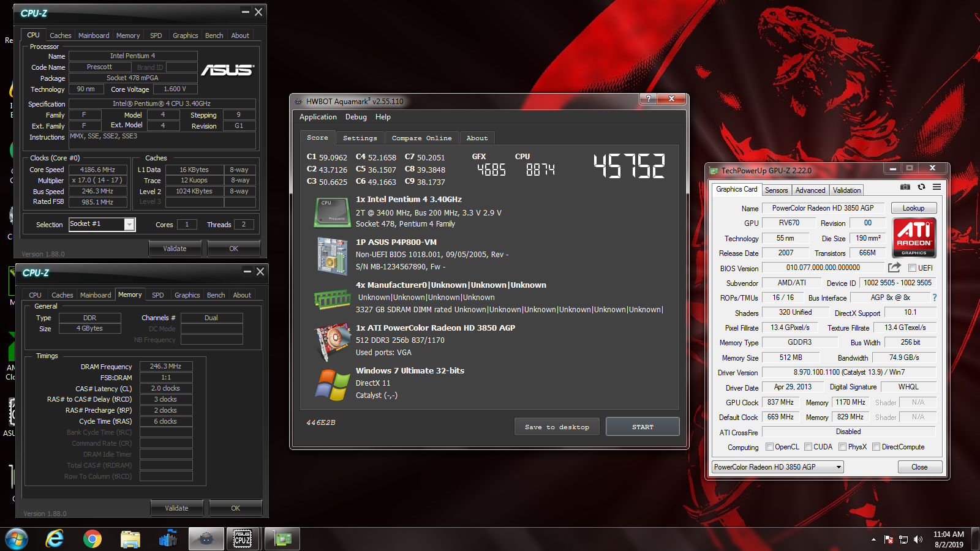
Task: Click the total score 45752
Action: 628,166
